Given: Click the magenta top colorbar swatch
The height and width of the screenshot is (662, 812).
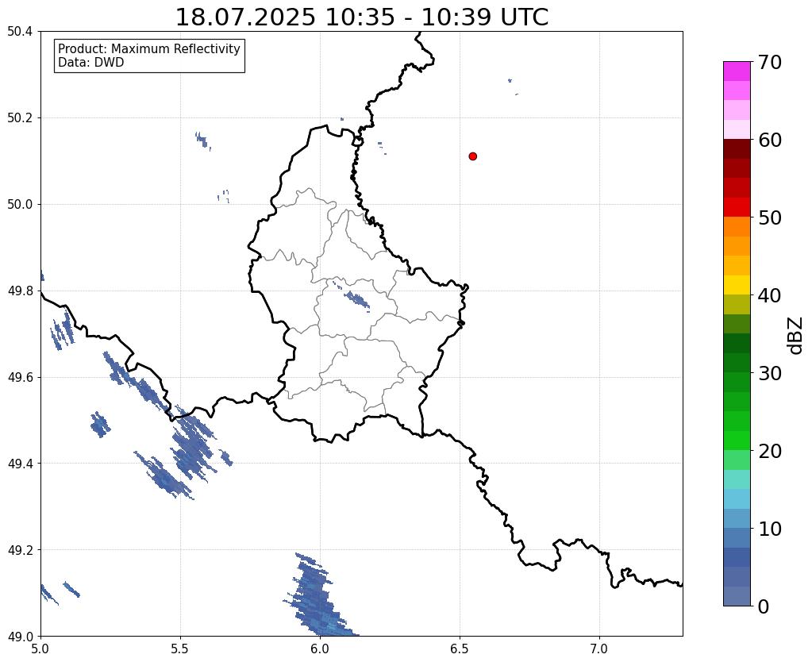Looking at the screenshot, I should coord(737,71).
